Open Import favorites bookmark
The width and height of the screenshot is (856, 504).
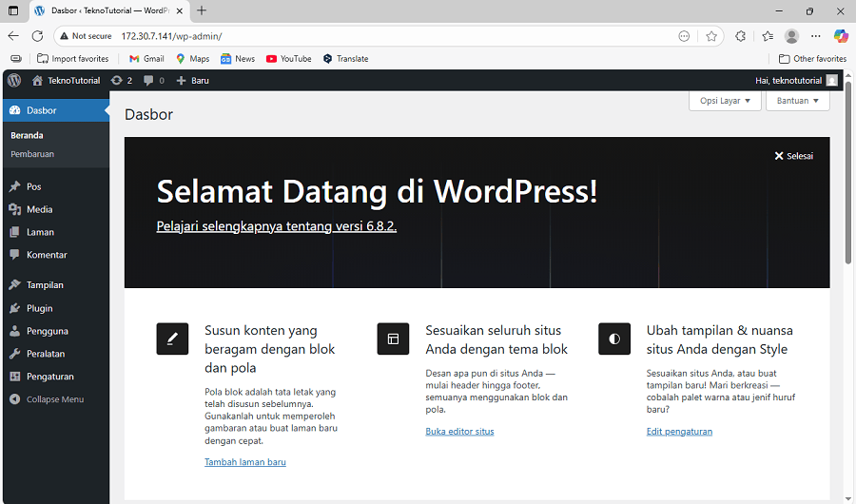tap(72, 58)
